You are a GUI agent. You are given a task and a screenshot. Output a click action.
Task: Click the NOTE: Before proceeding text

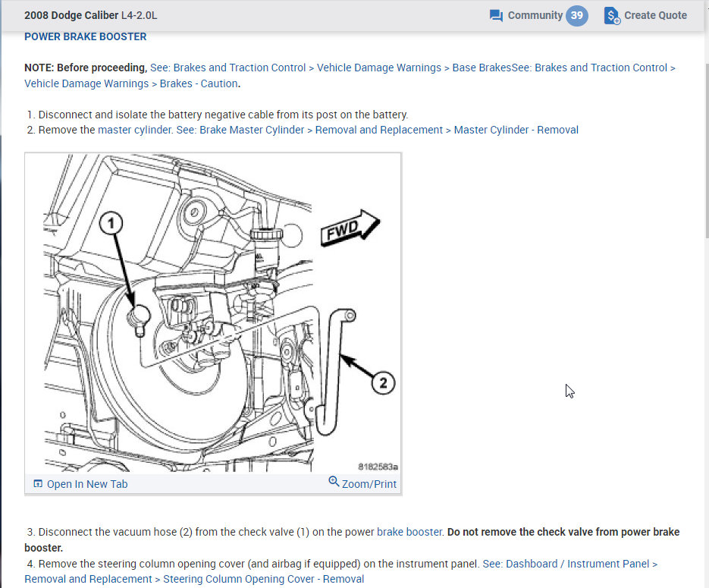point(86,68)
